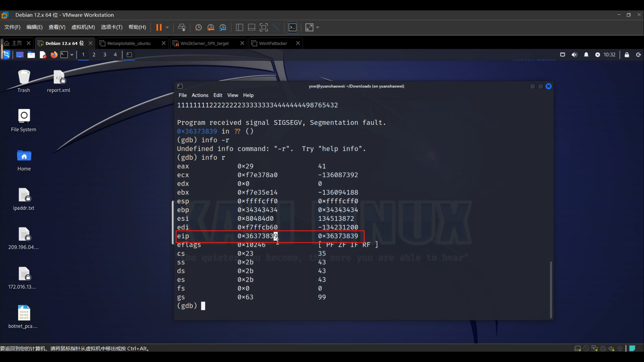
Task: Click the revert to snapshot icon
Action: (x=211, y=27)
